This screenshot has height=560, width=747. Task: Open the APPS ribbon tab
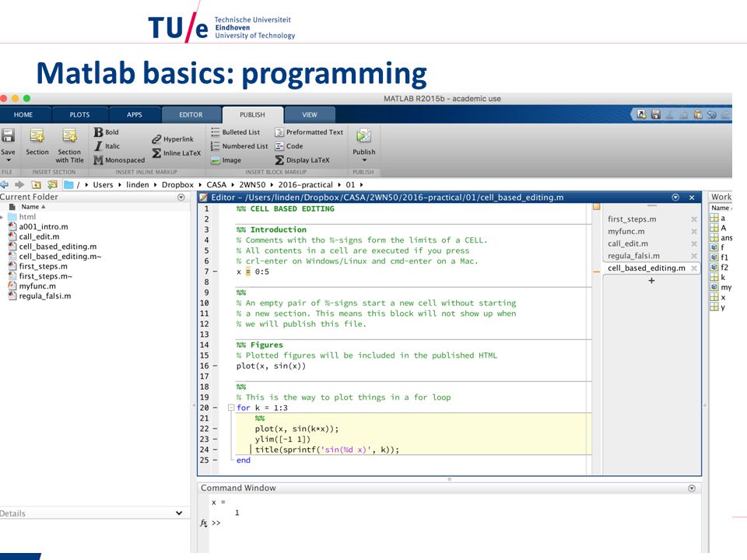point(135,115)
